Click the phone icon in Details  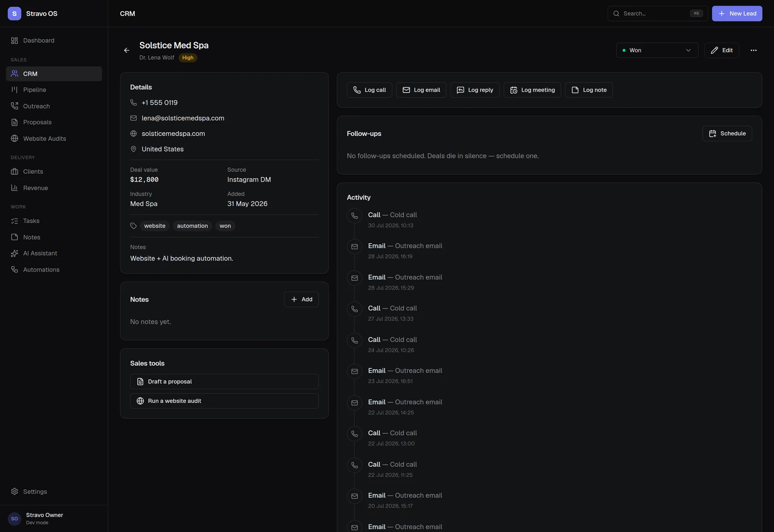click(x=134, y=103)
